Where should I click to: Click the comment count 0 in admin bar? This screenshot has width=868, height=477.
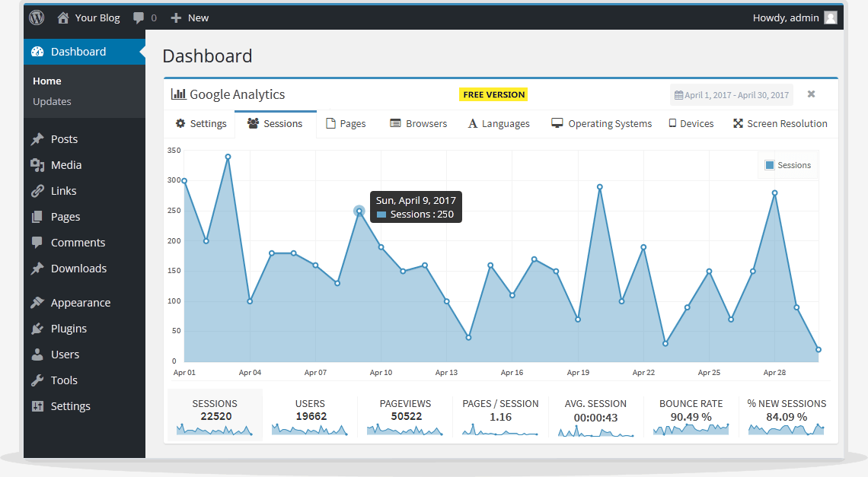154,17
